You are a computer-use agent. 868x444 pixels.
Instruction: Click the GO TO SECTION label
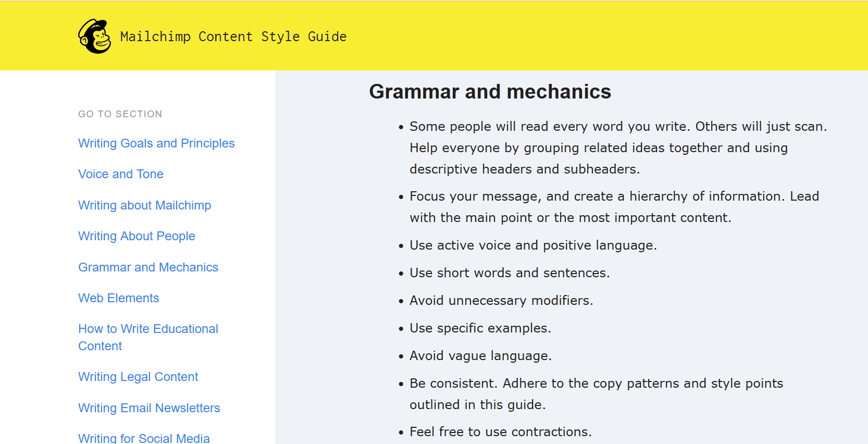[x=120, y=114]
